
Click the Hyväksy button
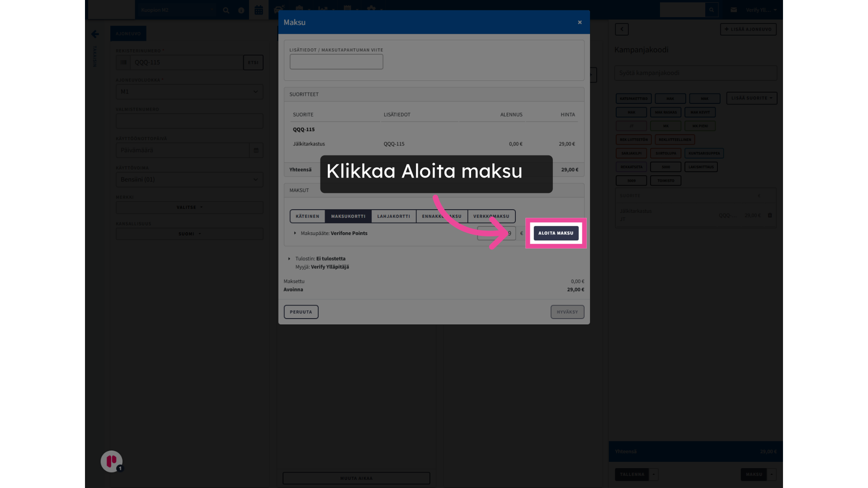(567, 312)
